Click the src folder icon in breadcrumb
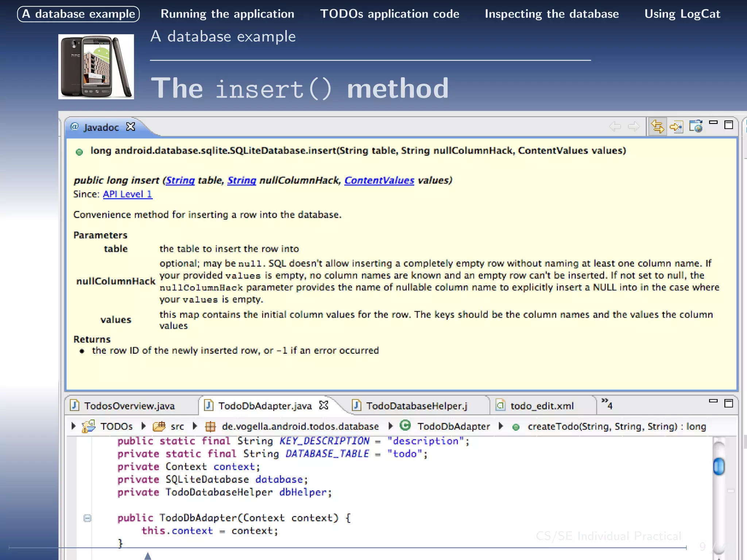The width and height of the screenshot is (747, 560). point(159,426)
